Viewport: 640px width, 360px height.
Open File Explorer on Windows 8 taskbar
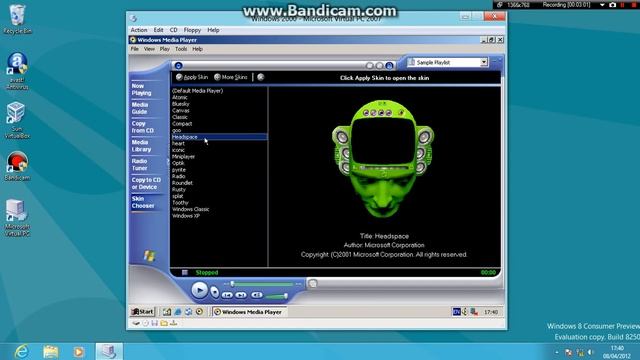coord(51,351)
